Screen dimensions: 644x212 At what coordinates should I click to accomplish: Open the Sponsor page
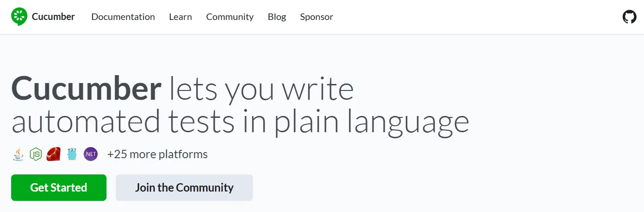(316, 17)
